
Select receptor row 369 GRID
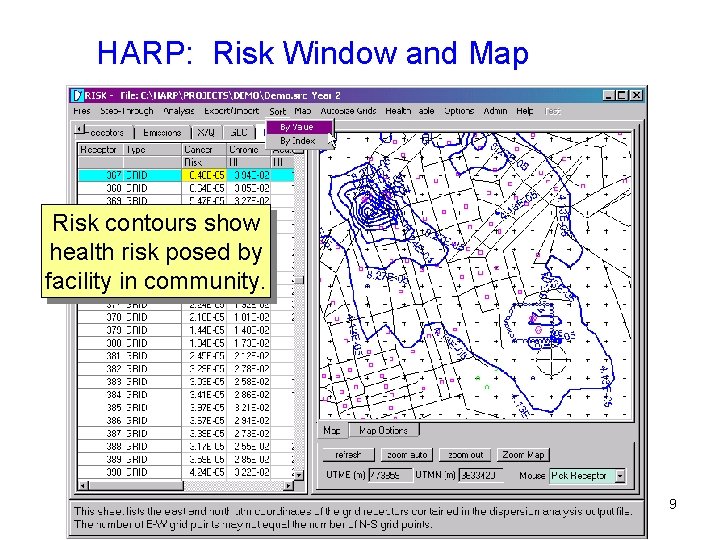tap(186, 200)
